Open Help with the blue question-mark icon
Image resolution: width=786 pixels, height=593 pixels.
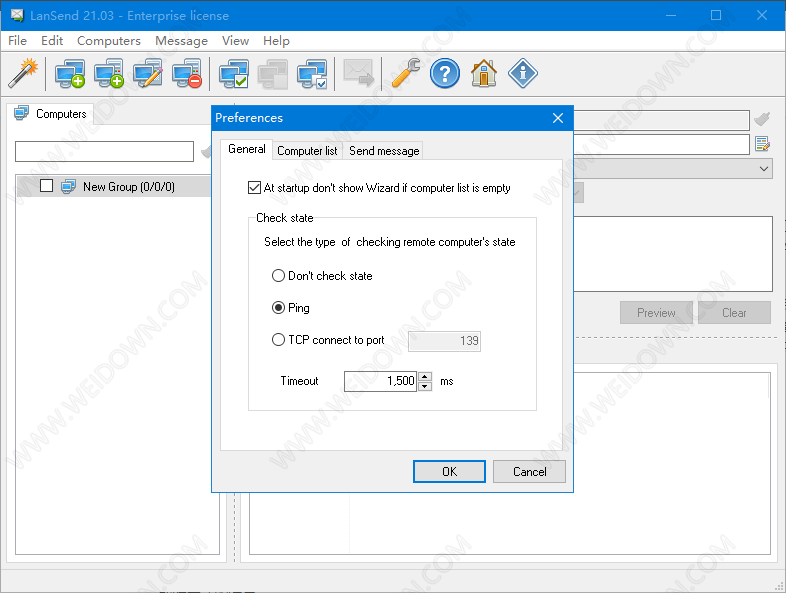[445, 73]
